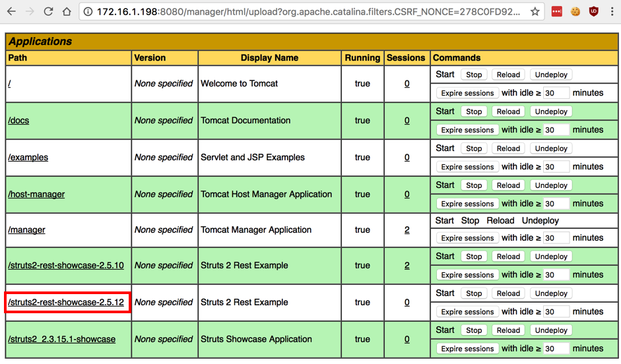The image size is (621, 364).
Task: Expire sessions for /struts2-rest-showcase-2.5.12
Action: pos(467,312)
